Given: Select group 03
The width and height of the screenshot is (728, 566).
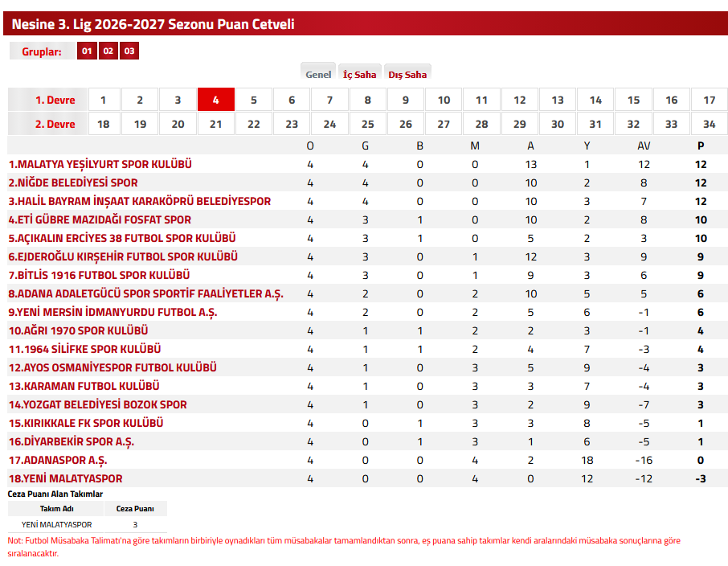Looking at the screenshot, I should point(129,51).
